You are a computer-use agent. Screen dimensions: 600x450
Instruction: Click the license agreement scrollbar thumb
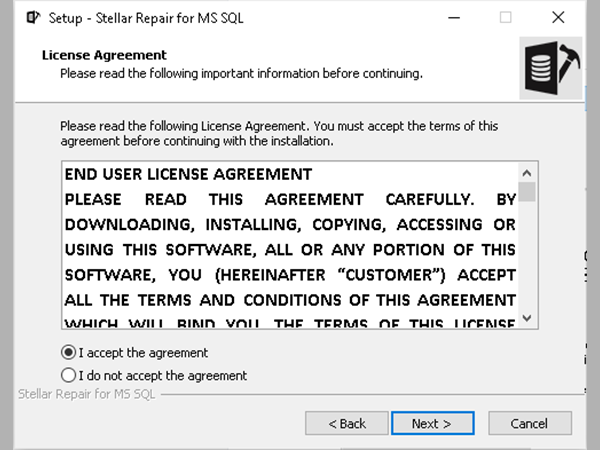[527, 192]
